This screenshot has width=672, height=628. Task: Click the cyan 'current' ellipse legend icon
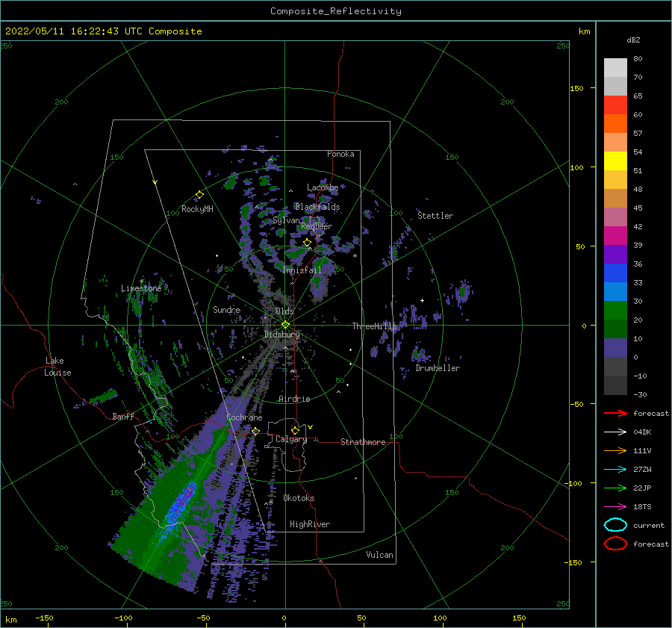(x=615, y=525)
